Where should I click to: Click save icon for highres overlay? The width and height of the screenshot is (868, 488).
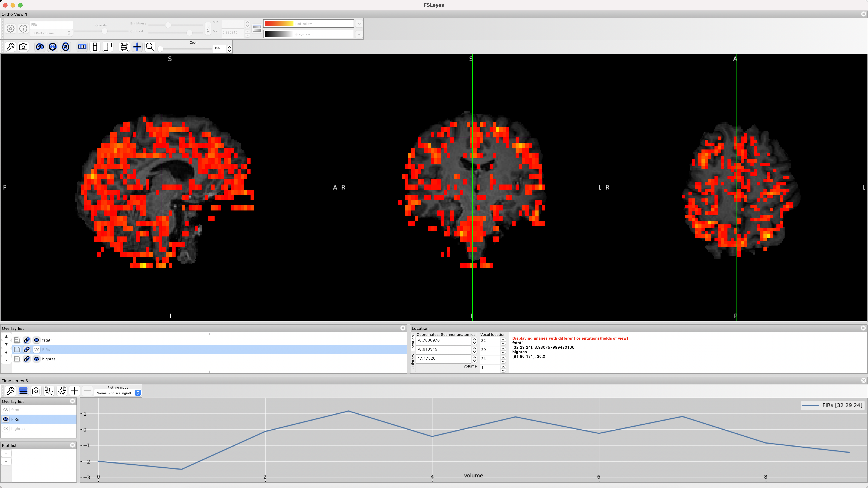tap(17, 359)
